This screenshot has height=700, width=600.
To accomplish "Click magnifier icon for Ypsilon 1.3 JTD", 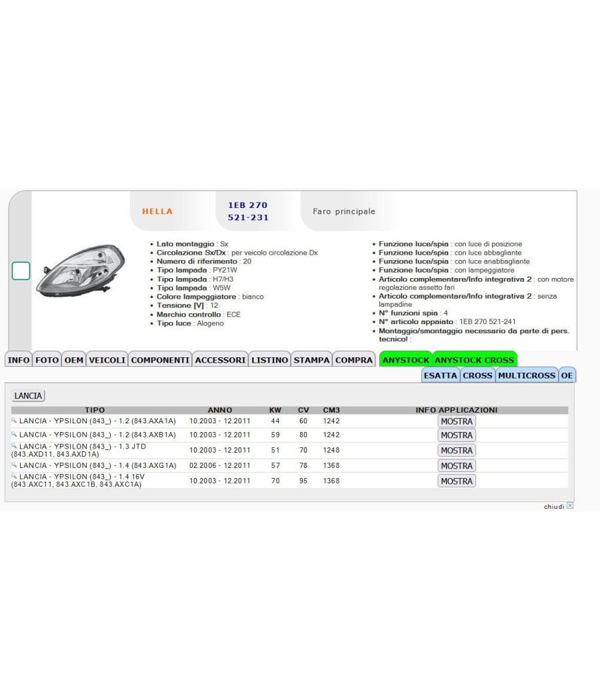I will (14, 445).
